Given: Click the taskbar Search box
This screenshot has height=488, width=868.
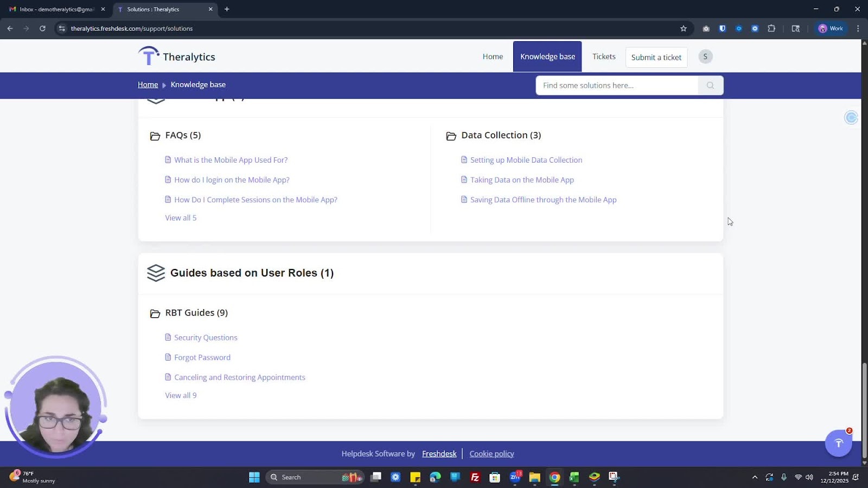Looking at the screenshot, I should click(x=315, y=477).
